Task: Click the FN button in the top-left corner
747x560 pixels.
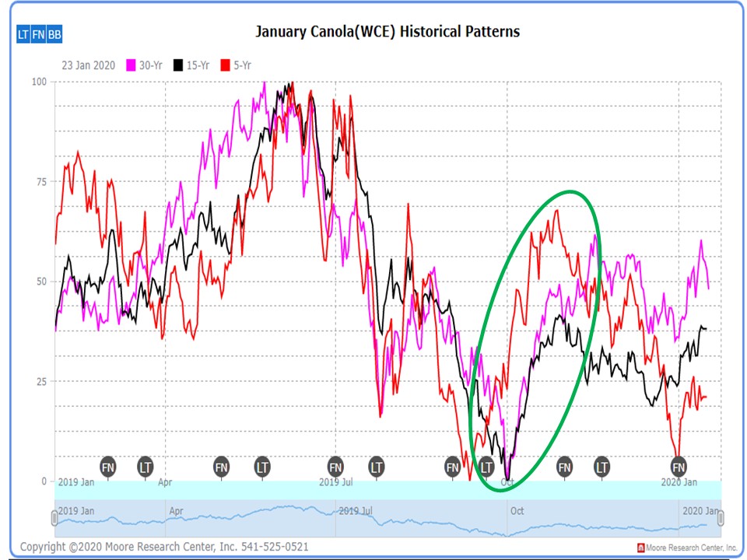Action: coord(38,35)
